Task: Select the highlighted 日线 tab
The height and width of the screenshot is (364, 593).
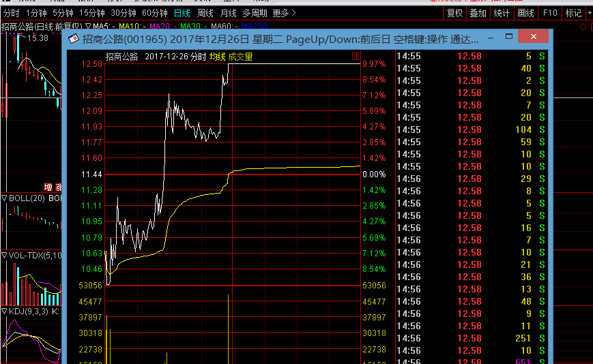Action: (x=182, y=13)
